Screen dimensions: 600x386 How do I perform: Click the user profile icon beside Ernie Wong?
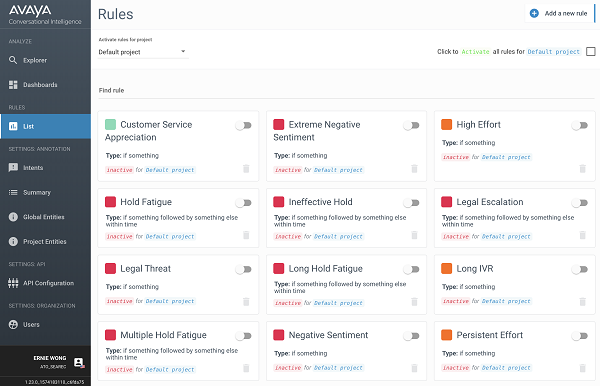pyautogui.click(x=79, y=362)
